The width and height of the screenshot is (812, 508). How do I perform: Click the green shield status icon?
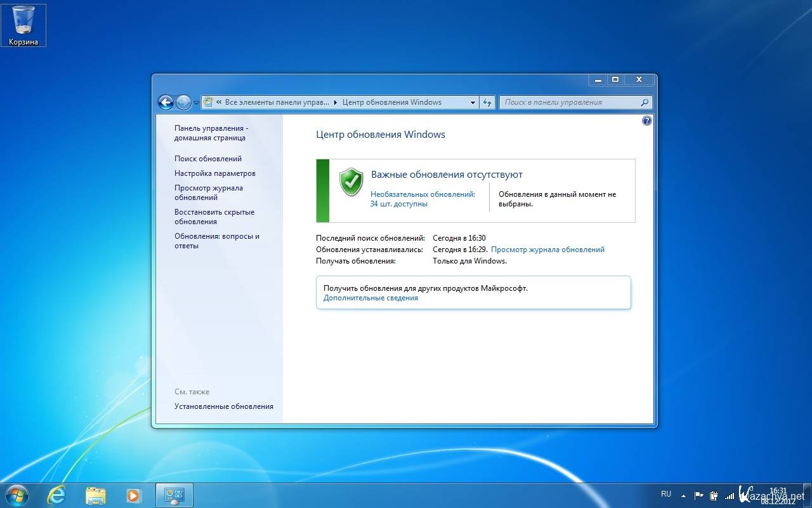point(351,182)
